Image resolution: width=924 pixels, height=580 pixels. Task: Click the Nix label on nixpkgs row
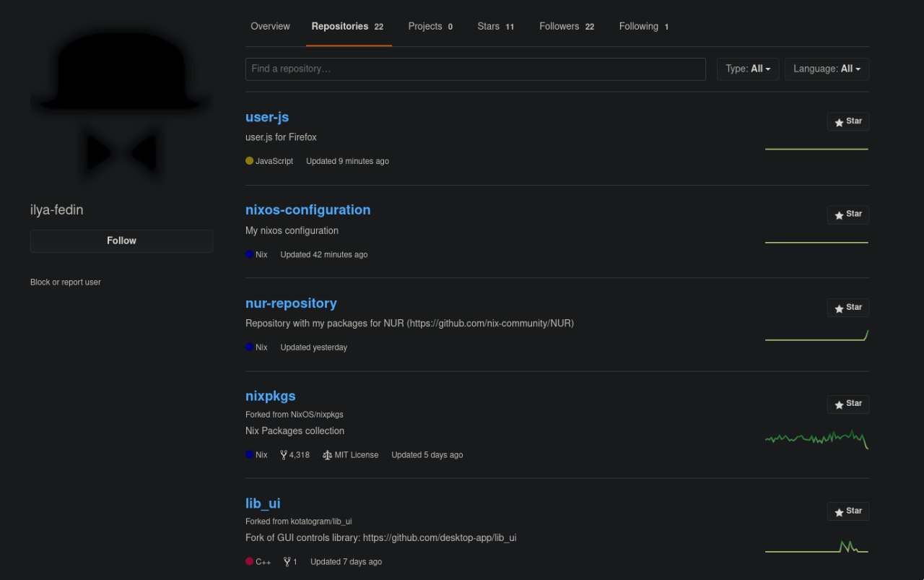(261, 455)
